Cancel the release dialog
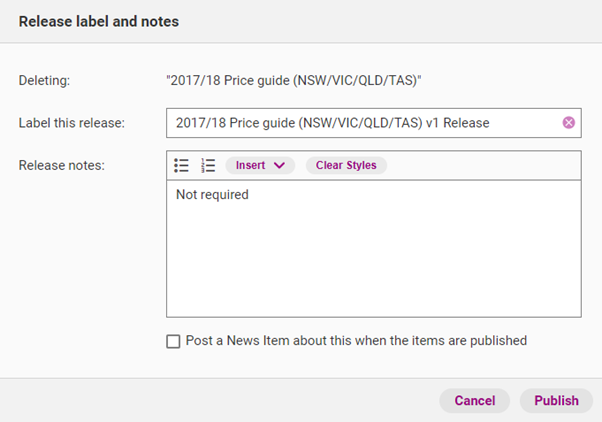The width and height of the screenshot is (602, 422). (x=474, y=401)
